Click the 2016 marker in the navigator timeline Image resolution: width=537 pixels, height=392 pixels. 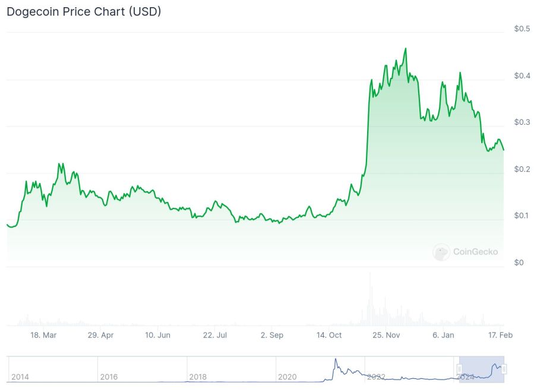click(109, 377)
